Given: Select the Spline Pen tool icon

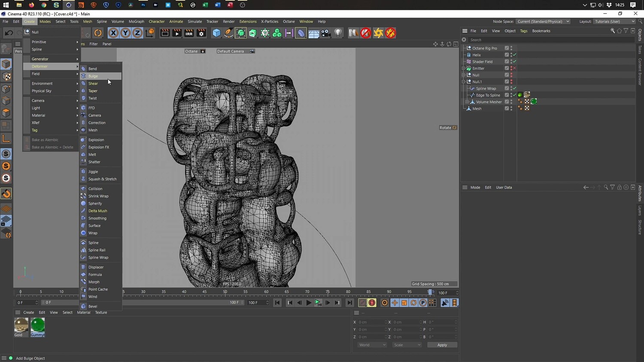Looking at the screenshot, I should pyautogui.click(x=229, y=33).
